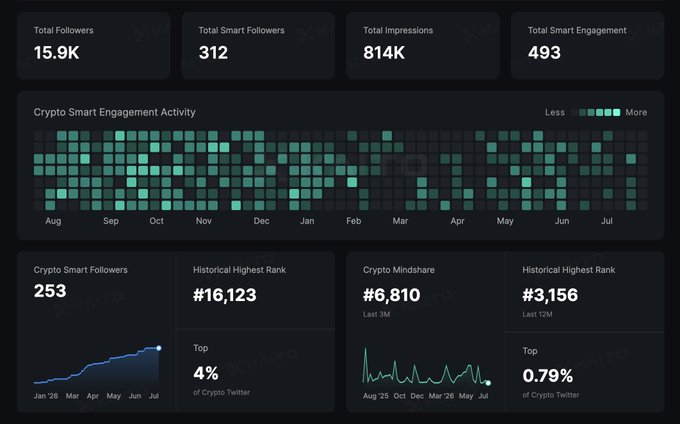Viewport: 680px width, 424px height.
Task: Click the More legend label
Action: coord(636,112)
